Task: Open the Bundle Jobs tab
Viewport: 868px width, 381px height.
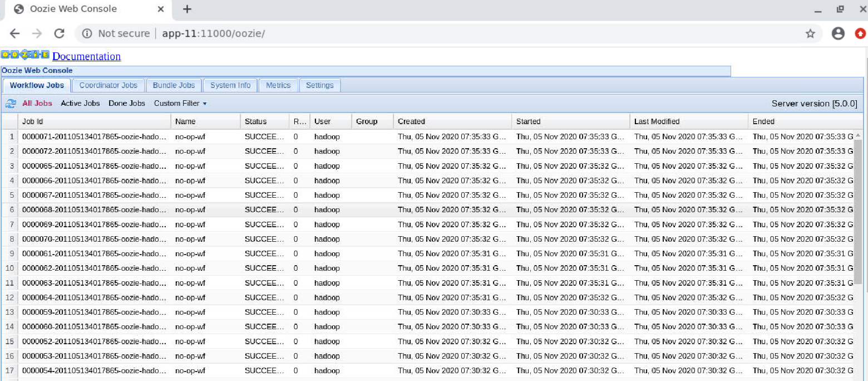Action: click(174, 85)
